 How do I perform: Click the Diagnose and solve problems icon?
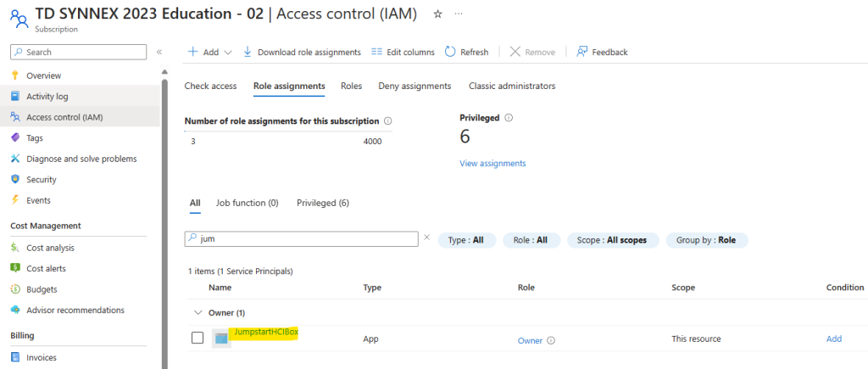coord(15,159)
